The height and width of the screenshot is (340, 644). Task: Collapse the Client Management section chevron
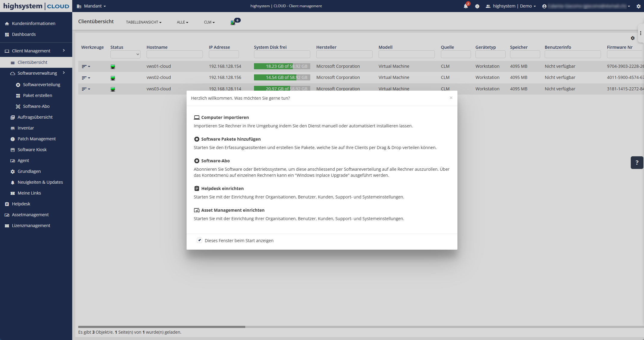pos(64,51)
